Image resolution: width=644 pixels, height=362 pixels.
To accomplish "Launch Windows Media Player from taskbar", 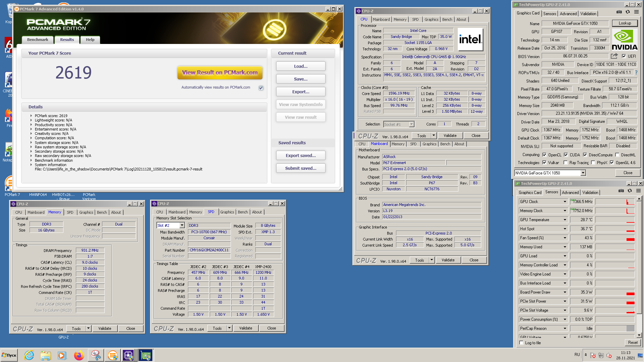I will (62, 355).
